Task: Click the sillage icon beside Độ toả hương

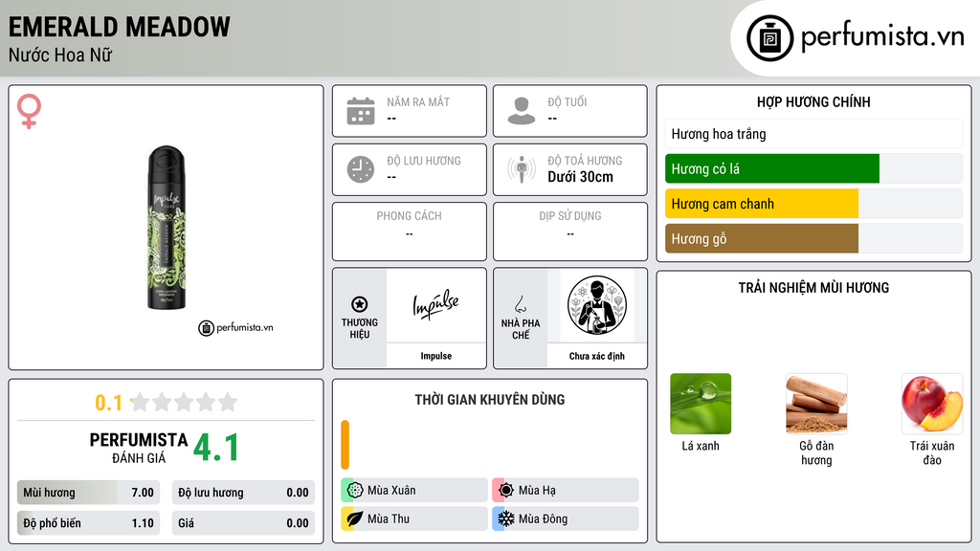Action: click(x=522, y=169)
